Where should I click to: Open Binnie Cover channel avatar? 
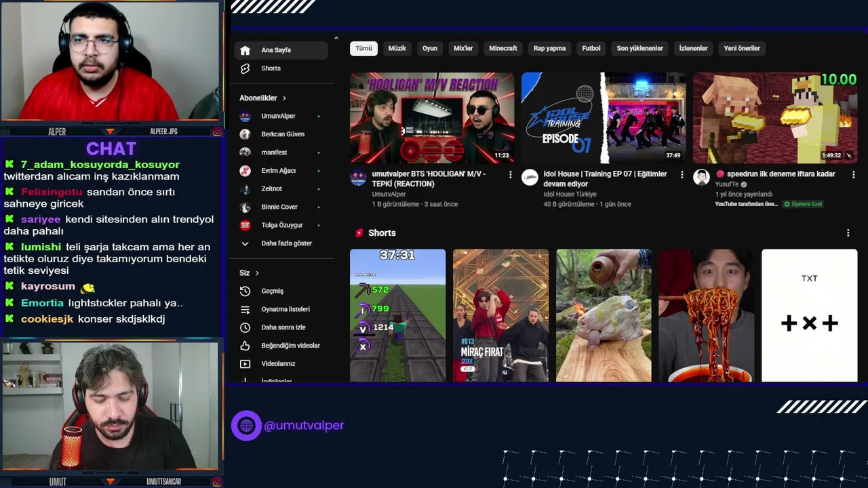point(245,207)
